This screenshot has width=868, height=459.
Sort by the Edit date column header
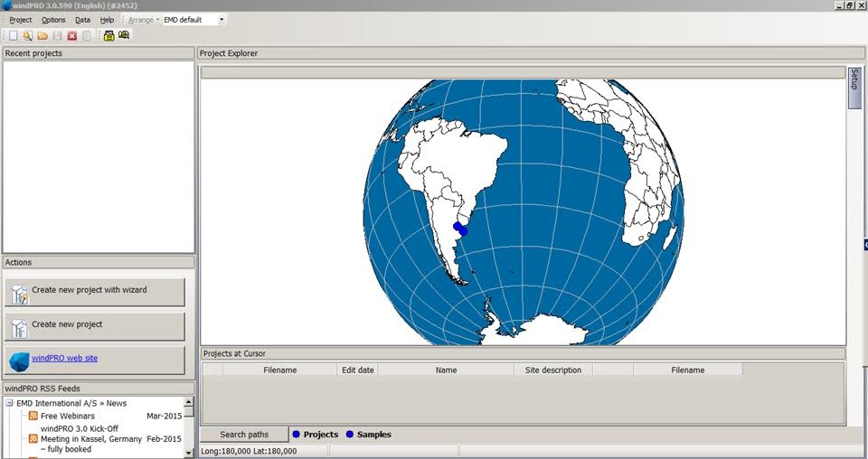pyautogui.click(x=358, y=370)
